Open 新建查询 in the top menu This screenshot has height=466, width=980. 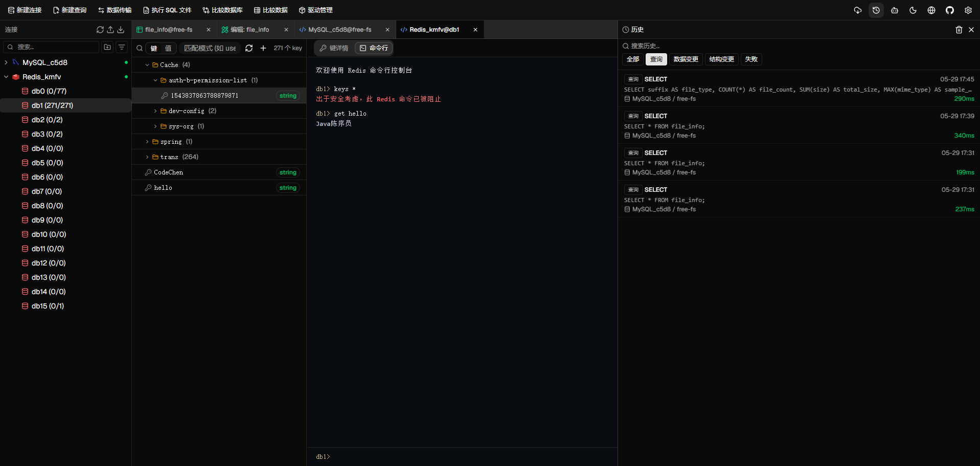pos(70,10)
